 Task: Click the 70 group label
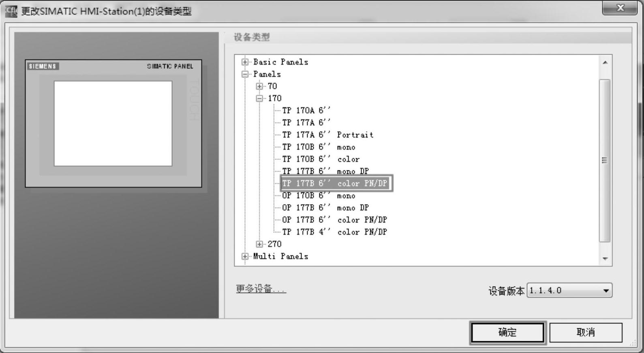click(272, 86)
